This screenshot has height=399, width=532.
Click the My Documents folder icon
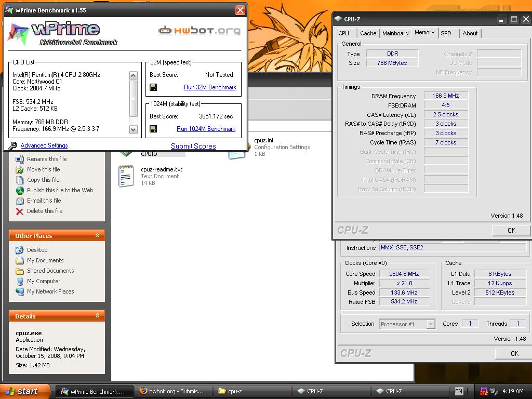[20, 261]
